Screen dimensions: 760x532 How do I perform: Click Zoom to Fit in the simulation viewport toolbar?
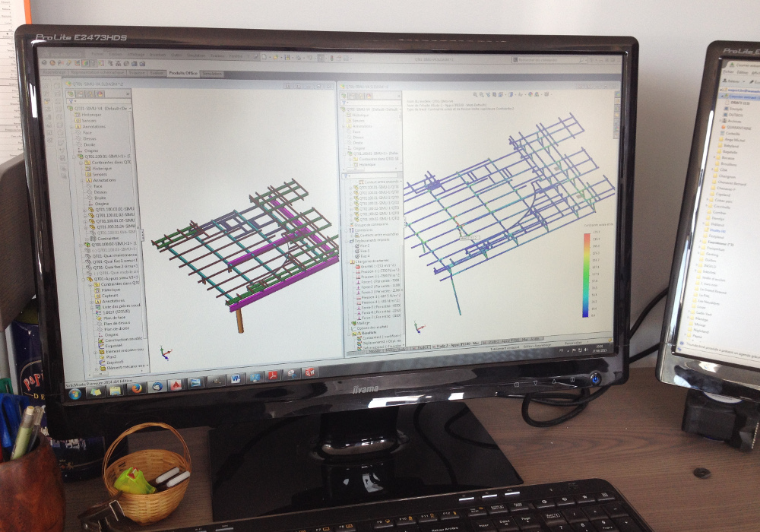(x=475, y=95)
